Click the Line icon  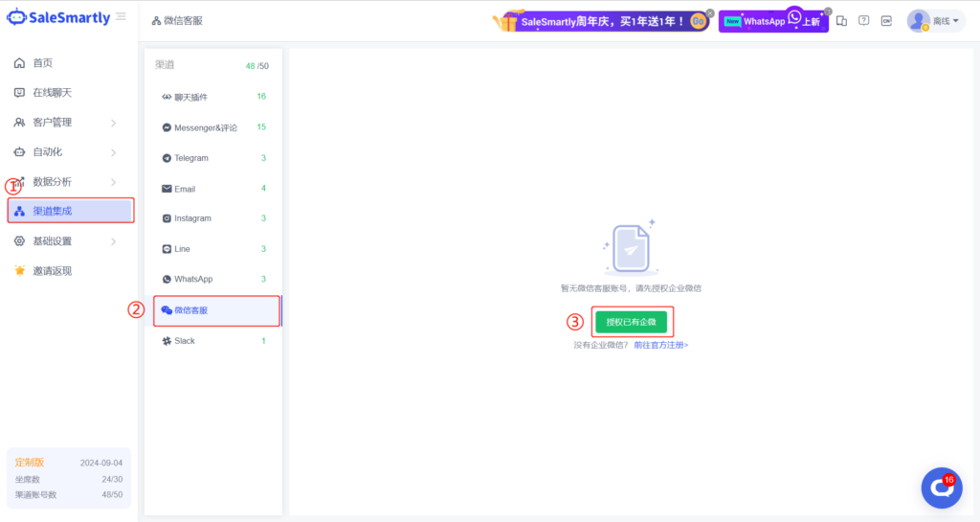point(167,249)
